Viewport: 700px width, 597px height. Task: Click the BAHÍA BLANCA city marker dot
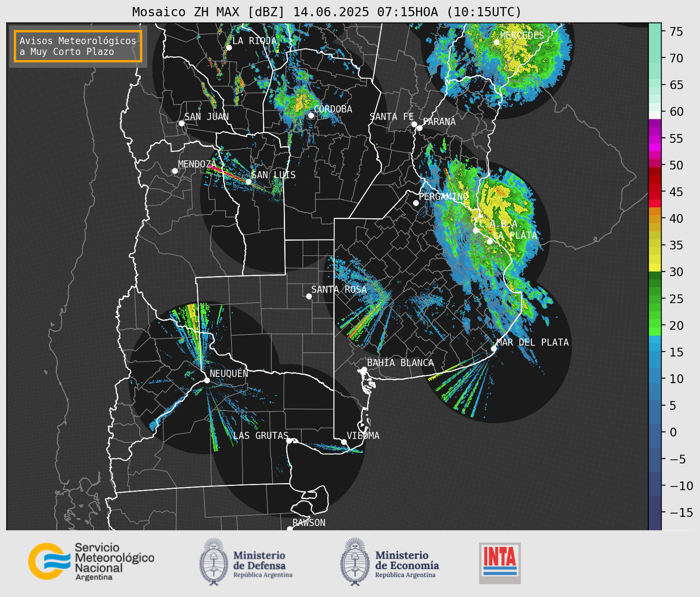click(x=364, y=369)
